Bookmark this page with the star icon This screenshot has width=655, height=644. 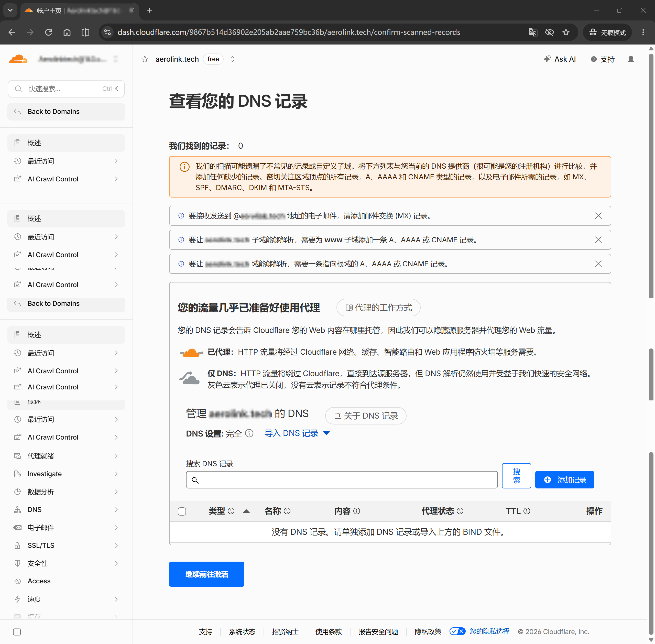566,32
